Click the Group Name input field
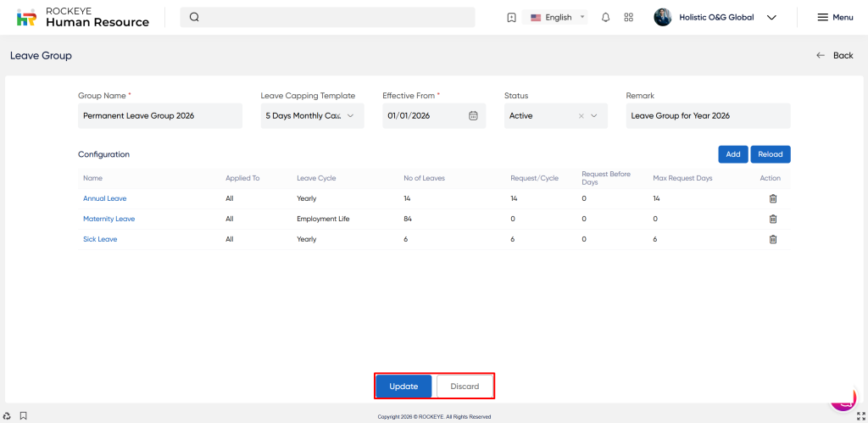 [159, 116]
